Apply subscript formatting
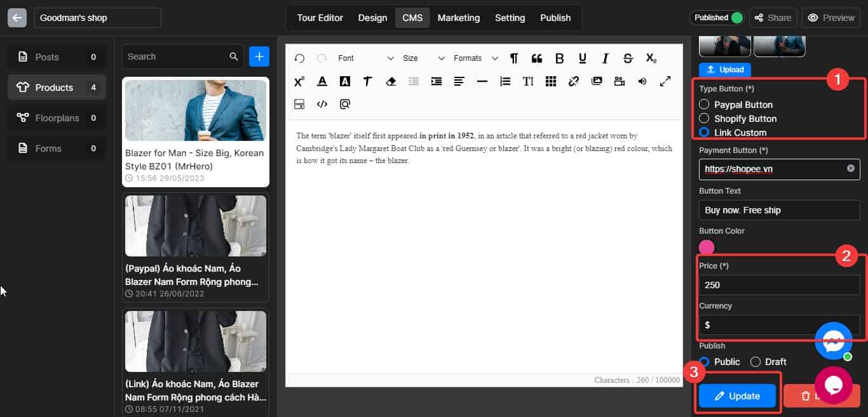868x417 pixels. (651, 58)
